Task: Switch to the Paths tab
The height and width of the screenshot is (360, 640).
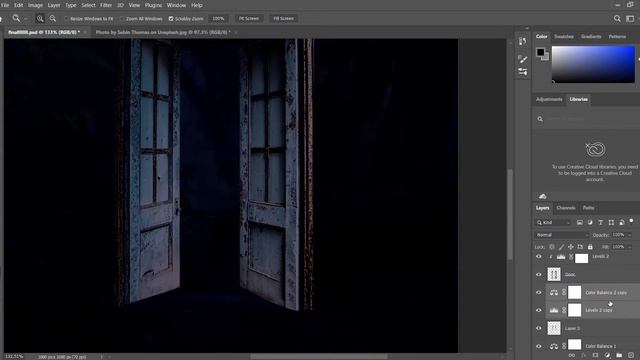Action: click(x=588, y=208)
